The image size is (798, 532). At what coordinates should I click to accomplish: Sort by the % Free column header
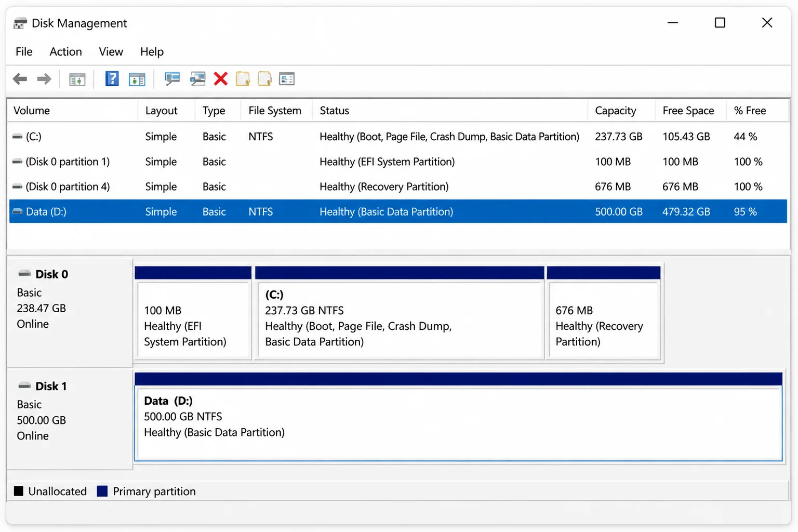[757, 111]
